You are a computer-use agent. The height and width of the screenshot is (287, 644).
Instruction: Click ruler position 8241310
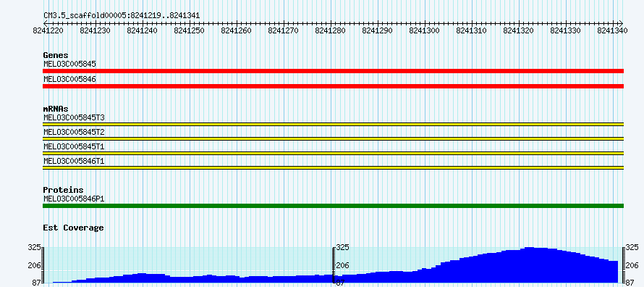click(472, 31)
